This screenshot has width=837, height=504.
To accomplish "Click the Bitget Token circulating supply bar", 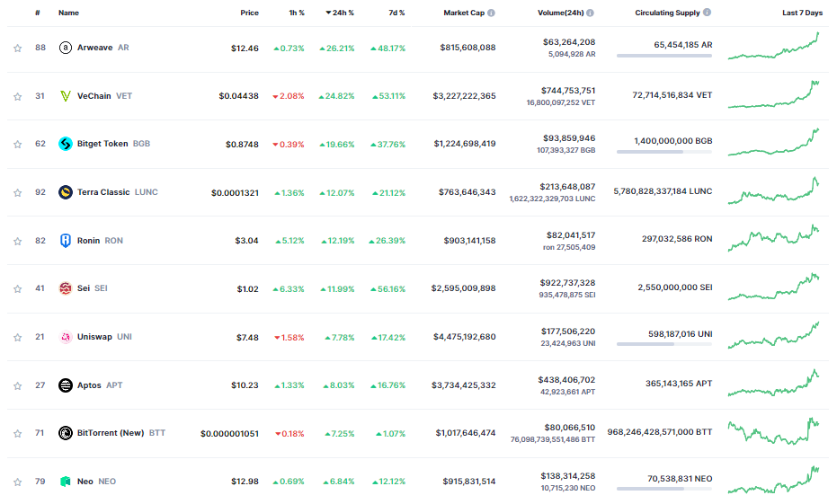I will tap(664, 152).
